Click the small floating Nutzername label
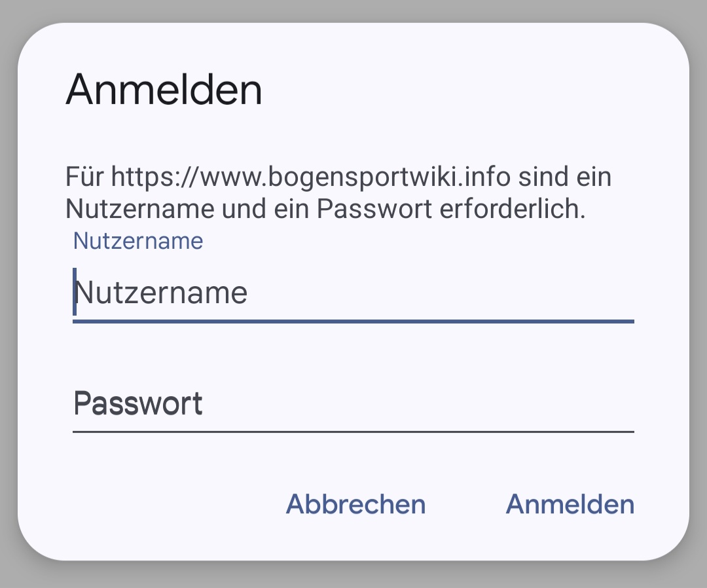The image size is (707, 588). (138, 241)
